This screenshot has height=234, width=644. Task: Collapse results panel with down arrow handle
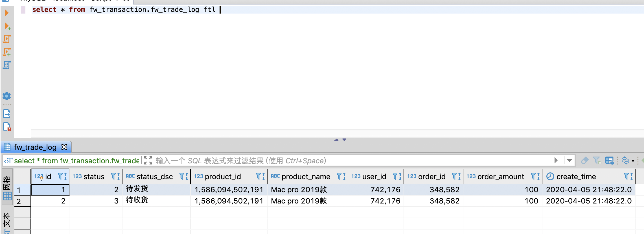pyautogui.click(x=344, y=140)
